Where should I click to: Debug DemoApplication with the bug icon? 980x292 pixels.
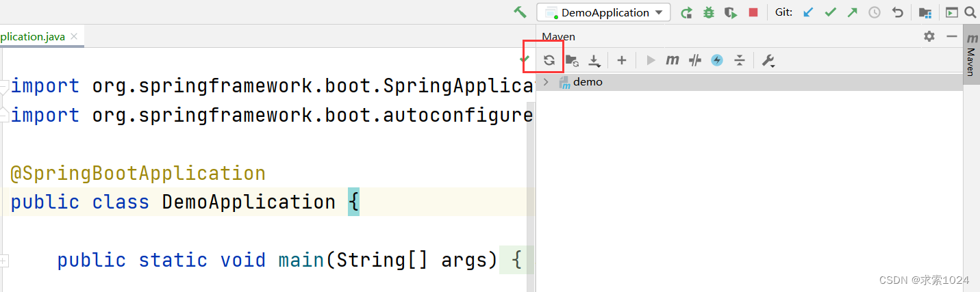709,12
